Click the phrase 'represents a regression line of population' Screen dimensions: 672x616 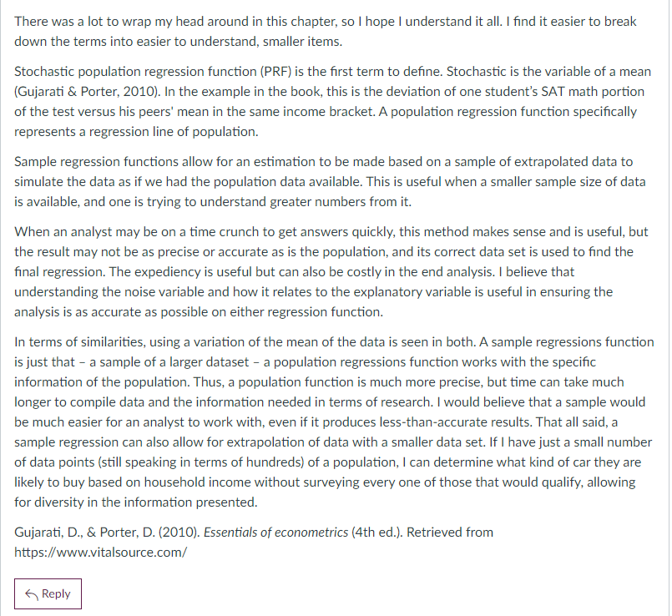coord(136,132)
